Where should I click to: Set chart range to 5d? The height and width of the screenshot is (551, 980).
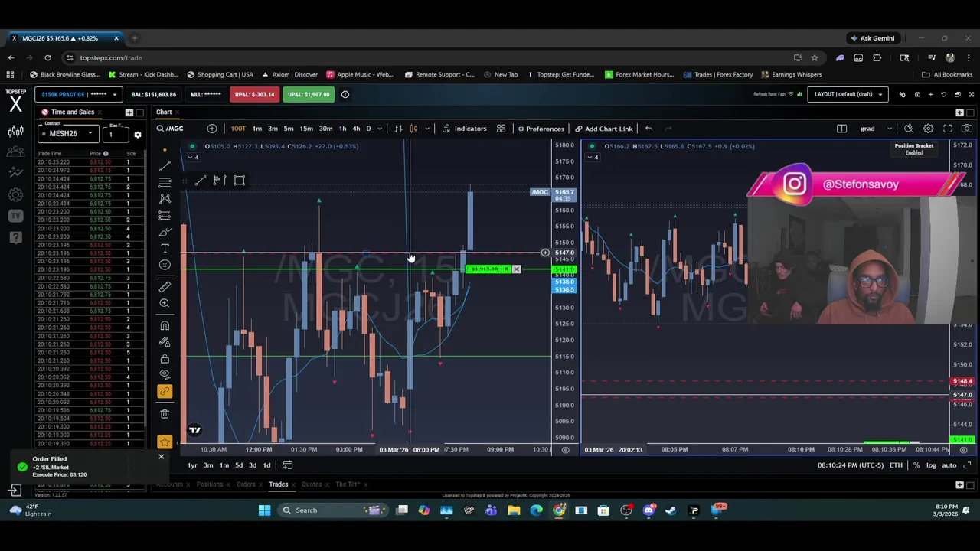(239, 465)
